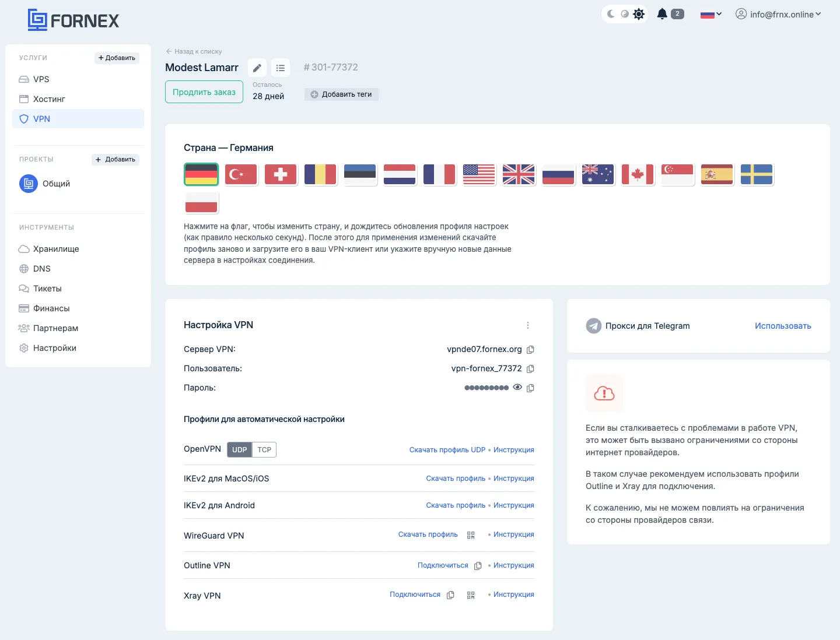
Task: Copy username vpn-fornex_77372
Action: pyautogui.click(x=530, y=369)
